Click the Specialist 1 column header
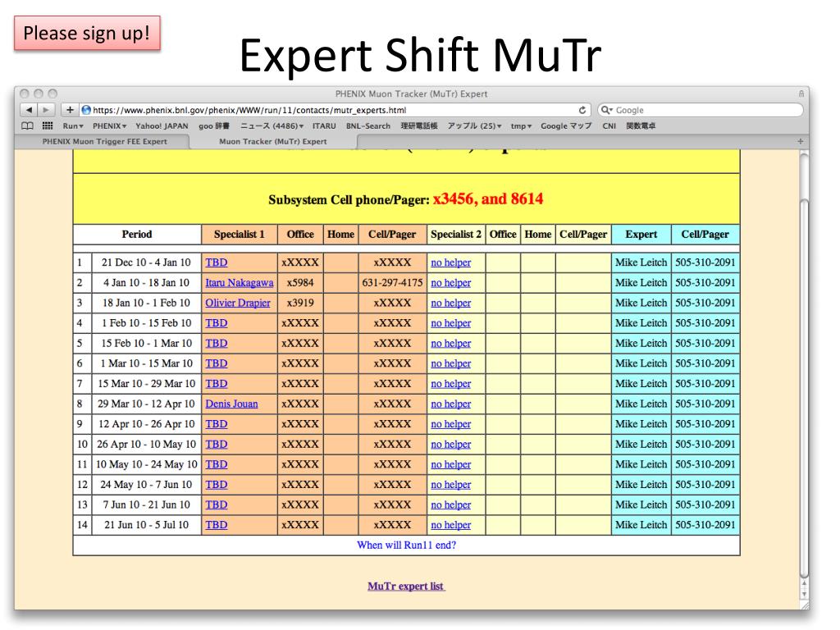 tap(240, 235)
